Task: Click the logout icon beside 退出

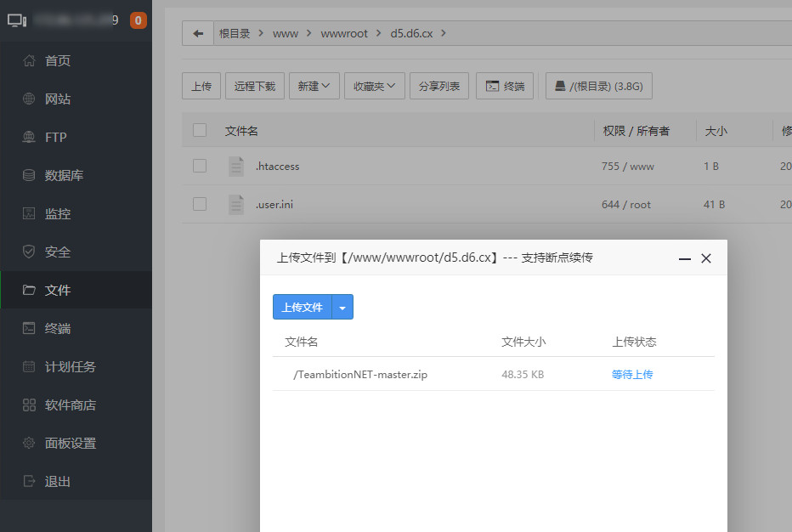Action: [29, 481]
